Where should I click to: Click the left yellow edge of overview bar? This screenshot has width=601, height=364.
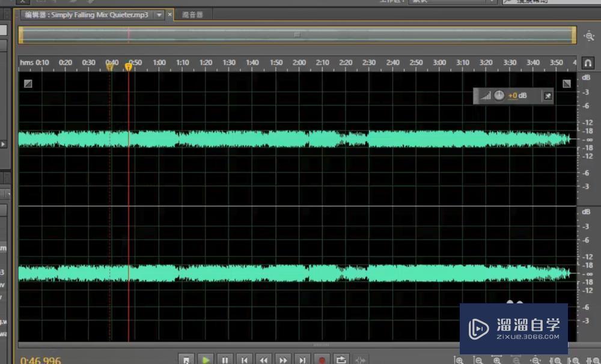point(20,35)
